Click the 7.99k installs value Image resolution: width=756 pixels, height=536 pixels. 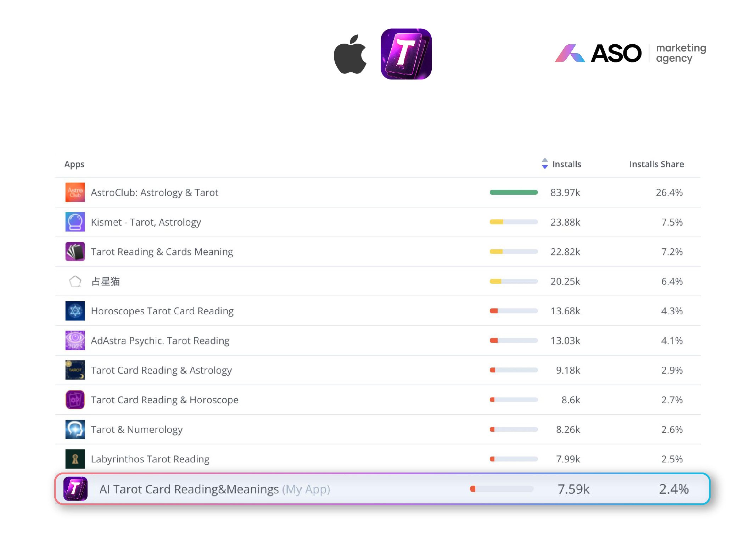coord(568,459)
